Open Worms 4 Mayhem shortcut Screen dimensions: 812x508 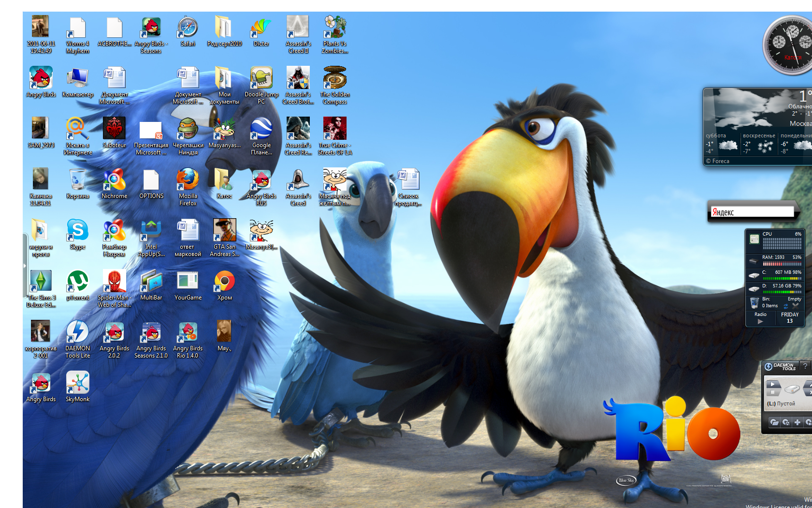click(x=77, y=34)
